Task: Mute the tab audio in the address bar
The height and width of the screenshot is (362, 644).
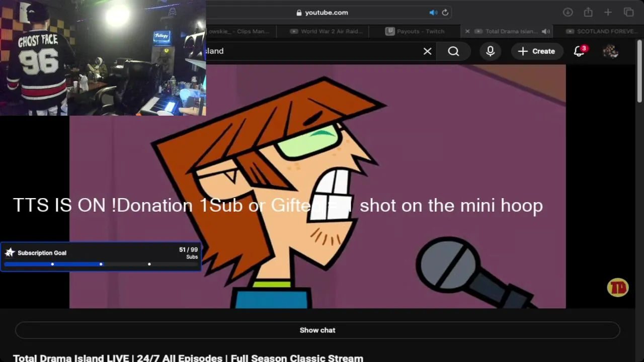Action: (x=433, y=13)
